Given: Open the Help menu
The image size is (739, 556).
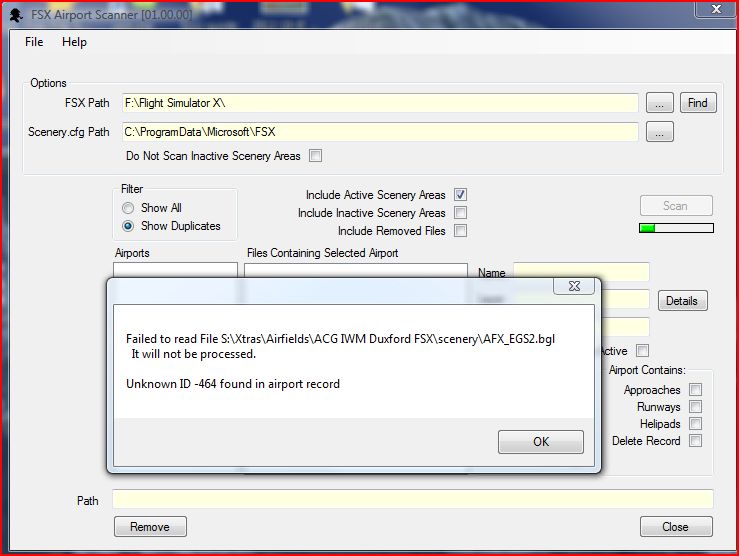Looking at the screenshot, I should (74, 42).
